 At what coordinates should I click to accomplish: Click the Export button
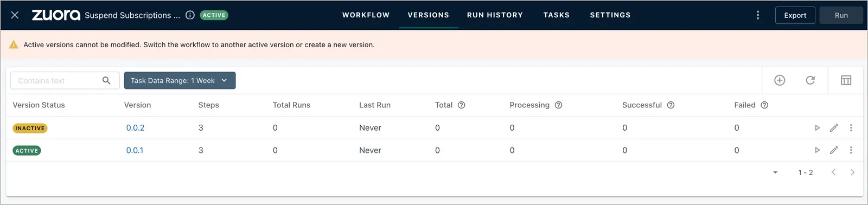[795, 15]
